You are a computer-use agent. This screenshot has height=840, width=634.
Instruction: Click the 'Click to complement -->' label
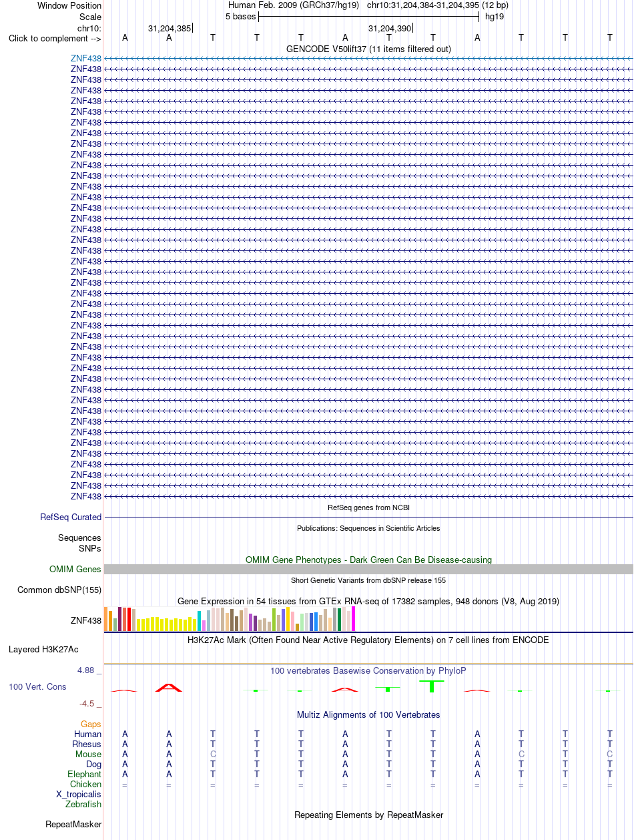pos(55,38)
